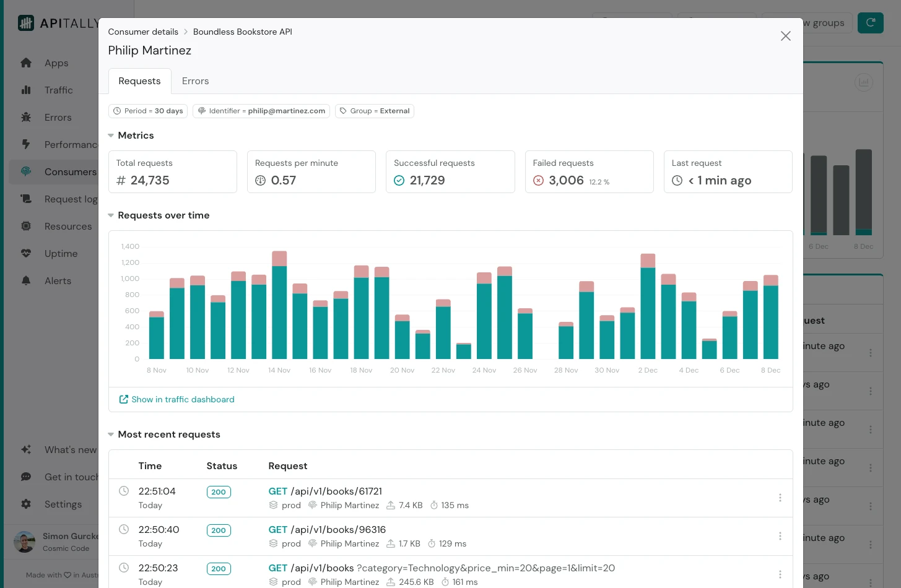Click the Errors bug icon in sidebar
Screen dimensions: 901x588
(x=26, y=117)
